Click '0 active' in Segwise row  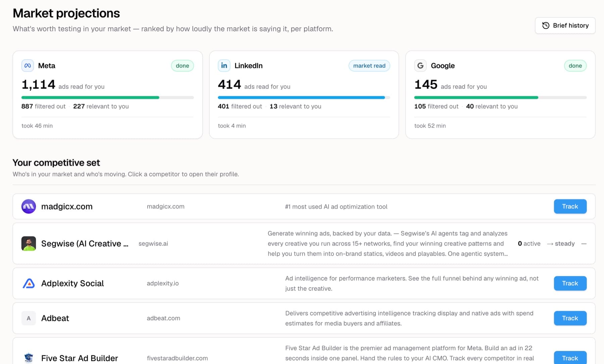(529, 244)
